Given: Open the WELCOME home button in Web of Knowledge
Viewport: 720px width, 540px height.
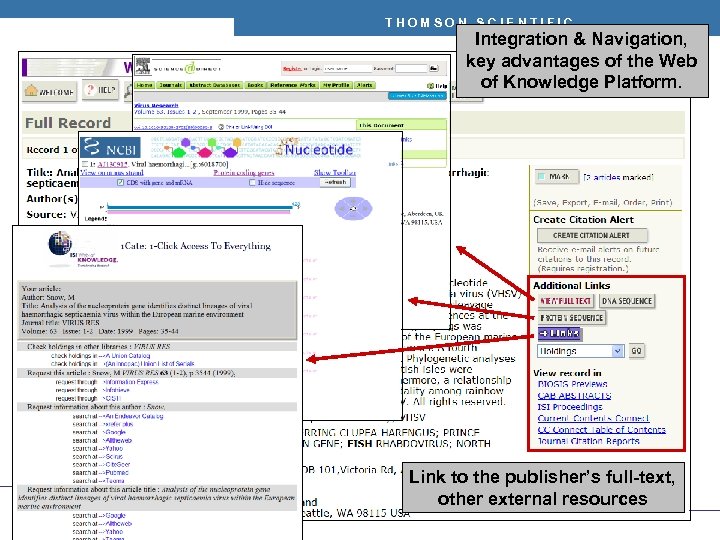Looking at the screenshot, I should pyautogui.click(x=50, y=91).
